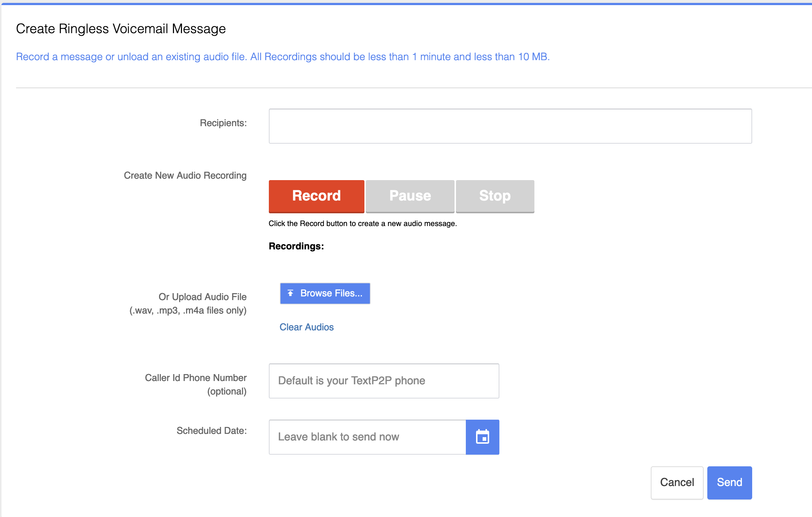Click the Recipients: label
This screenshot has width=812, height=517.
[x=223, y=123]
